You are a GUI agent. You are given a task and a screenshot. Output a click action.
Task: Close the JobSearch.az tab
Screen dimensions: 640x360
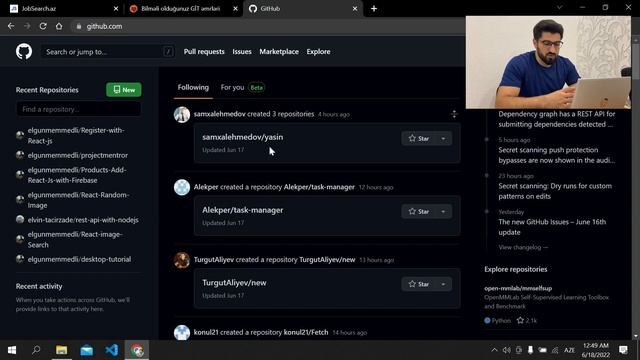click(x=116, y=9)
